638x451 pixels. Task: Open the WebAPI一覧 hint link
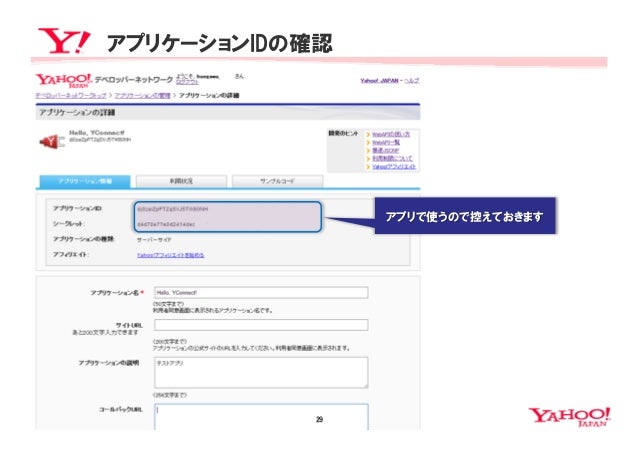(386, 142)
